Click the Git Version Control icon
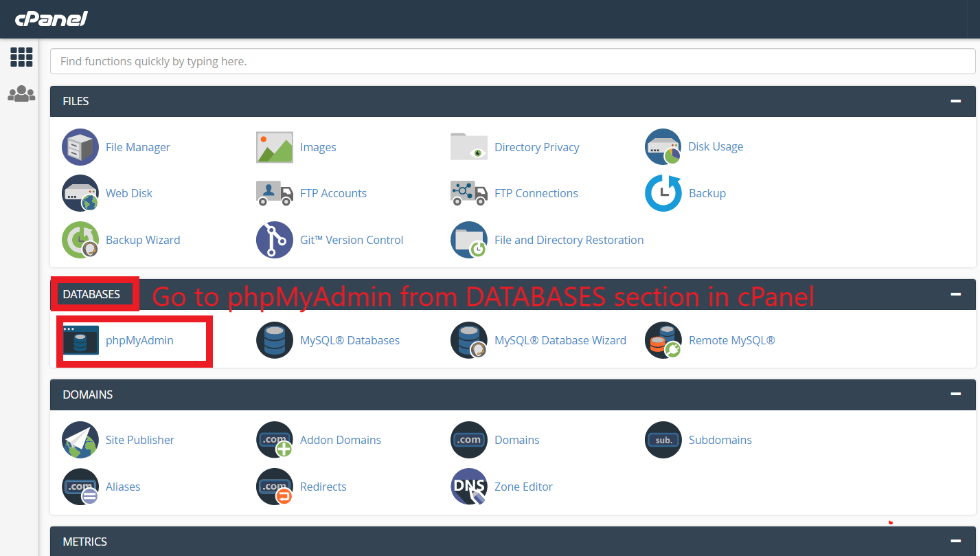Viewport: 980px width, 556px height. [x=275, y=240]
